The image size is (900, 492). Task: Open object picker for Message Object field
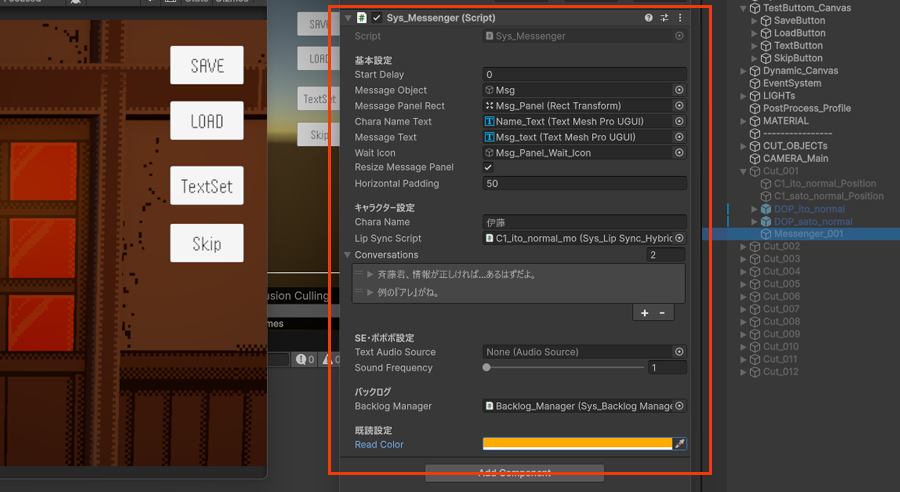(x=679, y=90)
